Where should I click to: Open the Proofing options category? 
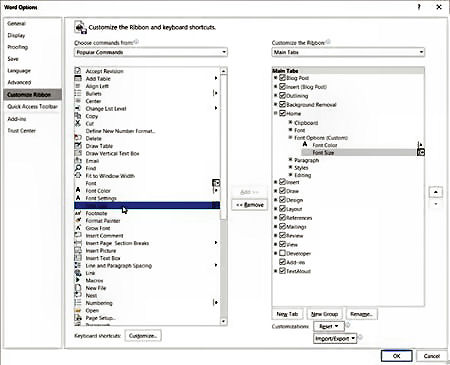tap(18, 47)
